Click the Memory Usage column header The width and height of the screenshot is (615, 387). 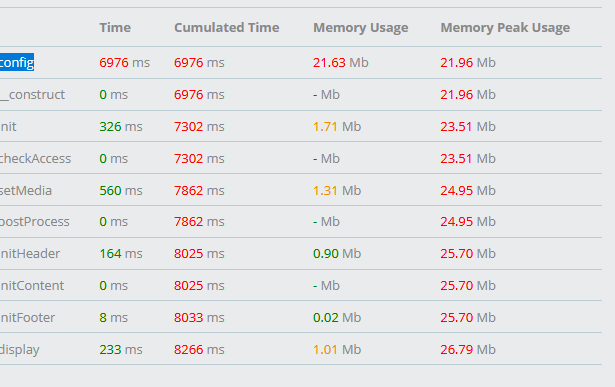coord(360,27)
